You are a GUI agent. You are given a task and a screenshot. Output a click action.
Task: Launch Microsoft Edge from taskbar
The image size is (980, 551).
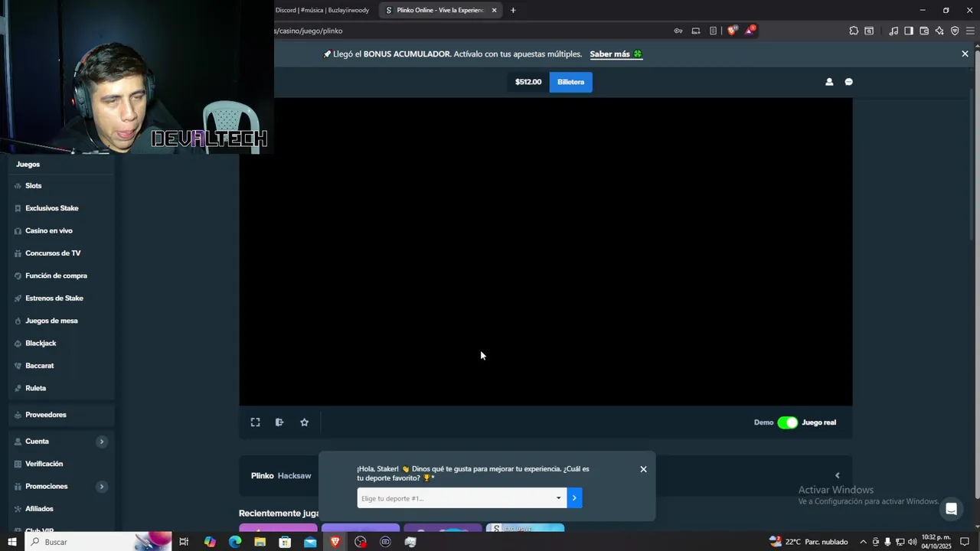coord(235,542)
